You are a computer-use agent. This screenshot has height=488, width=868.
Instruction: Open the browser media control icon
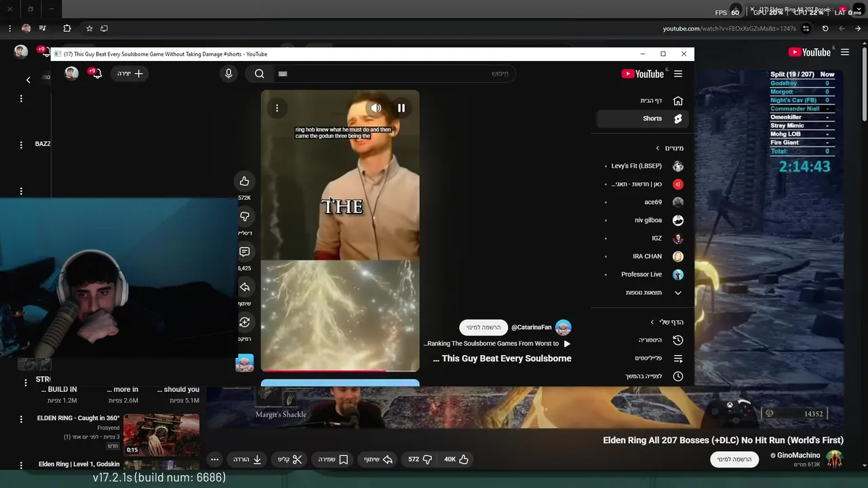coord(43,28)
